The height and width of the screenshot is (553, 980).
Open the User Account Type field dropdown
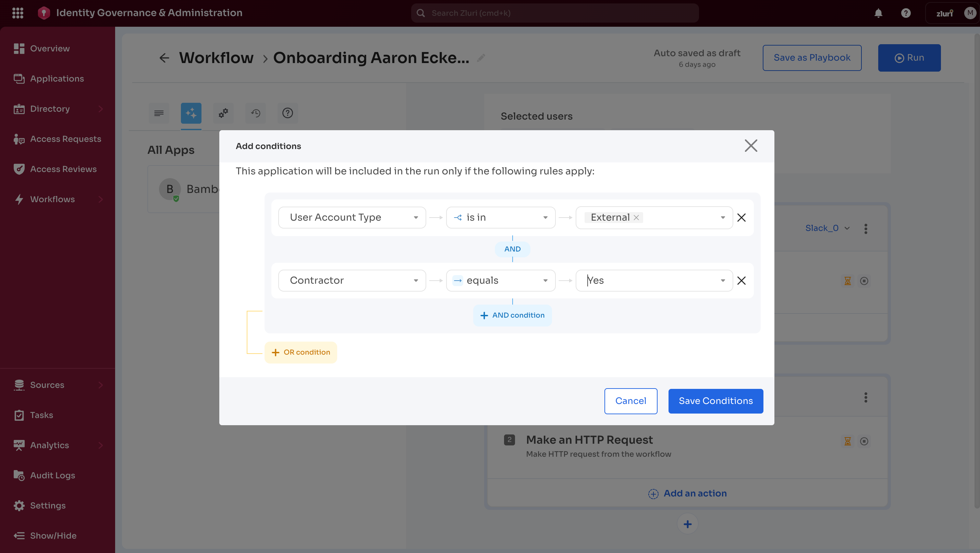[x=352, y=218]
